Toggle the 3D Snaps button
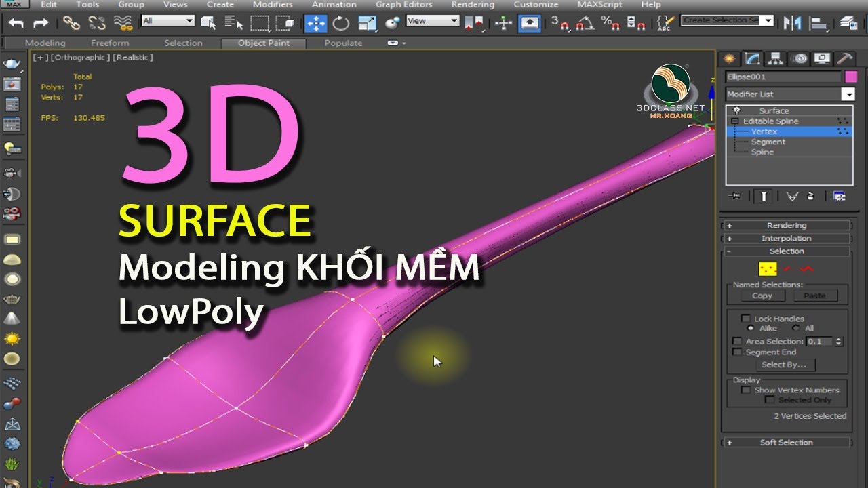This screenshot has width=868, height=488. tap(559, 23)
